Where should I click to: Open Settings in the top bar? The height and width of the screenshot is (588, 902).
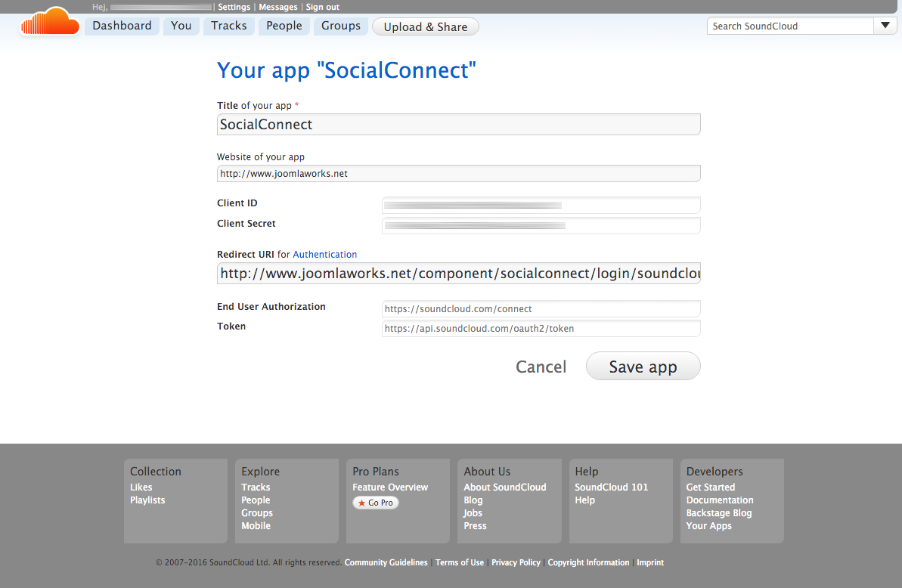[234, 7]
